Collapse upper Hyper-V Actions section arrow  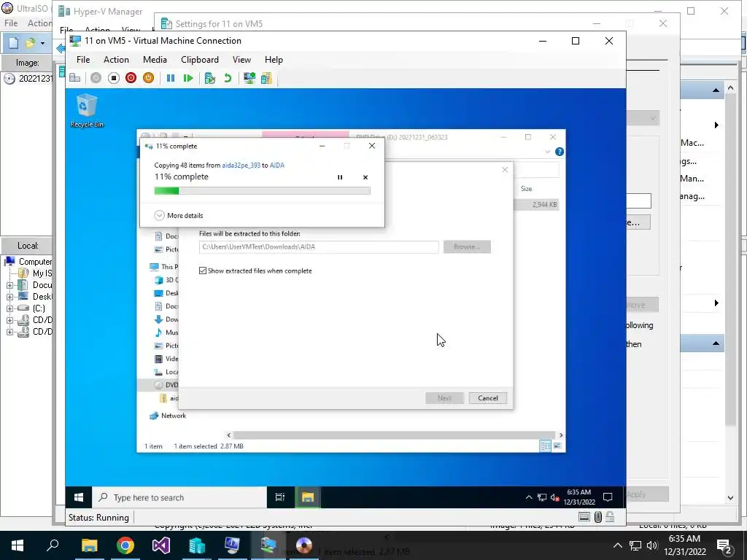click(716, 90)
